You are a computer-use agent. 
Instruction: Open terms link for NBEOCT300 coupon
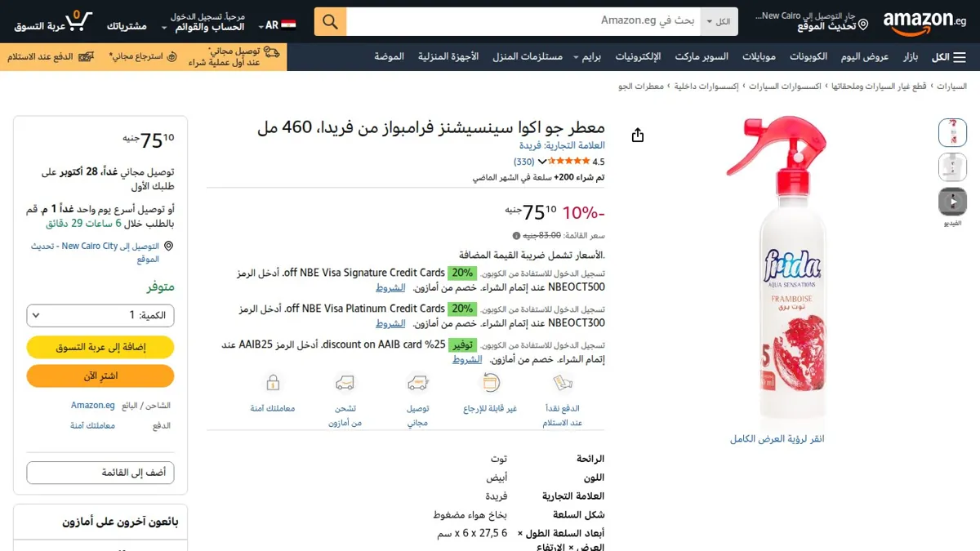[x=390, y=323]
